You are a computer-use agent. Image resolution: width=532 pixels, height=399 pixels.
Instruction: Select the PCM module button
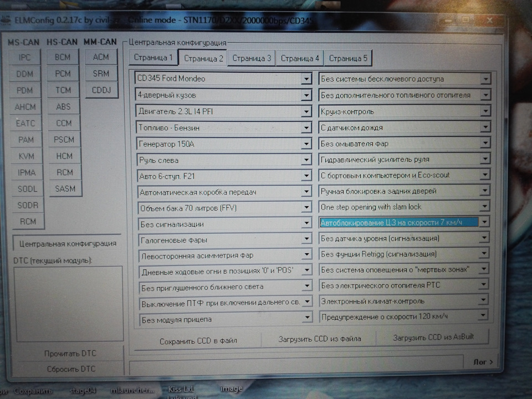(63, 74)
